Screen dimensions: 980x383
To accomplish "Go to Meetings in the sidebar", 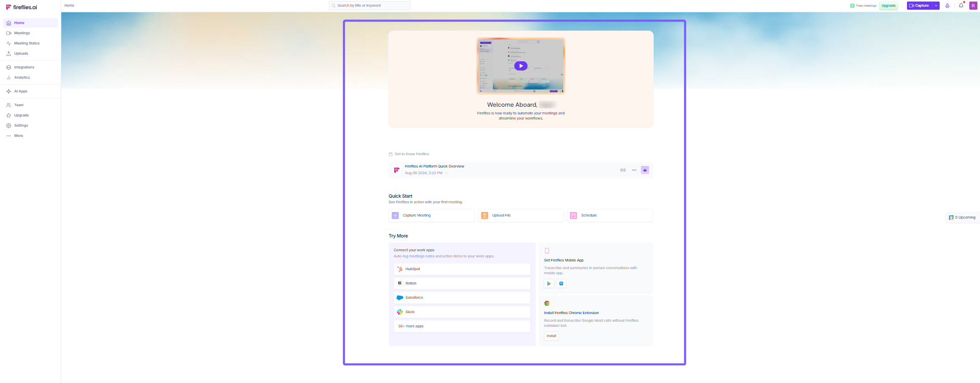I will (x=31, y=33).
